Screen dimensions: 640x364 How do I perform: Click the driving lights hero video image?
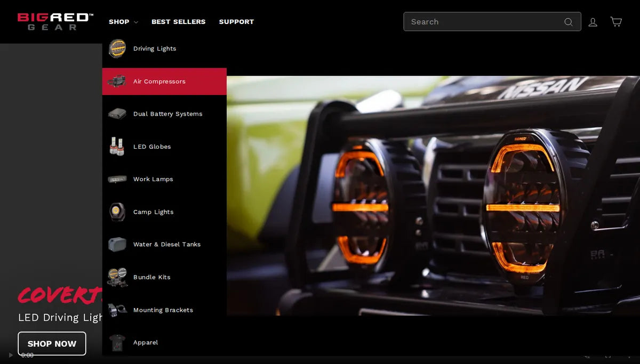pyautogui.click(x=433, y=196)
